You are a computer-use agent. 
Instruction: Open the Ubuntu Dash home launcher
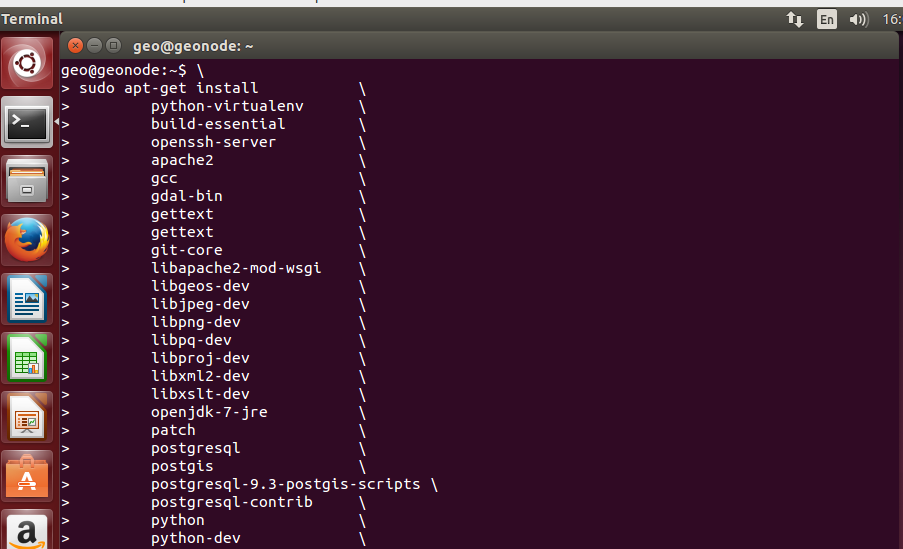pyautogui.click(x=27, y=63)
